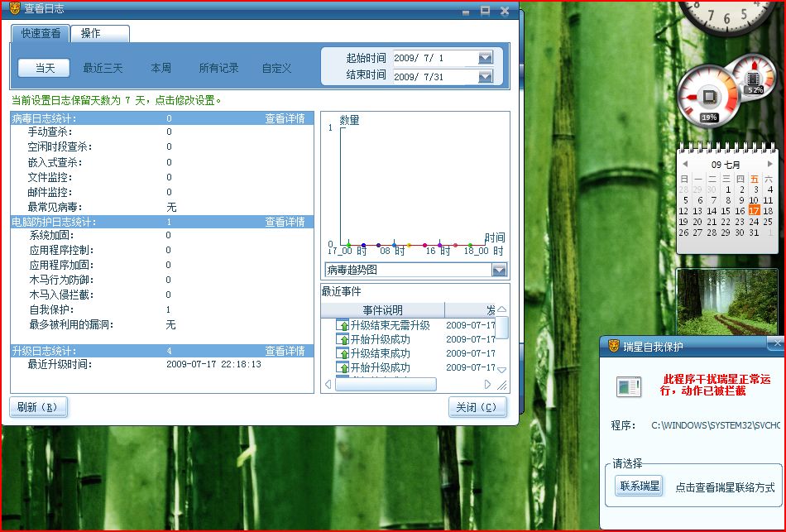This screenshot has width=786, height=532.
Task: Click the Rising tiger icon in log window title
Action: click(x=15, y=8)
